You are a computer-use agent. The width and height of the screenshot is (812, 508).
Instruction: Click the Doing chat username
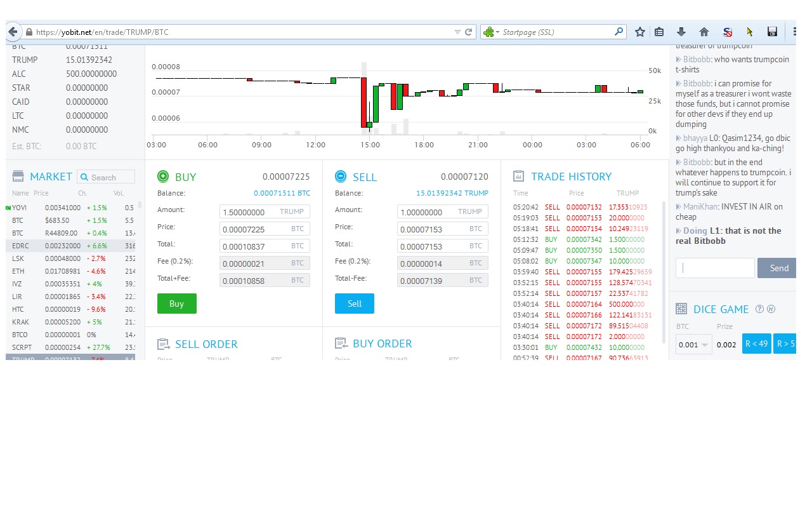coord(695,231)
